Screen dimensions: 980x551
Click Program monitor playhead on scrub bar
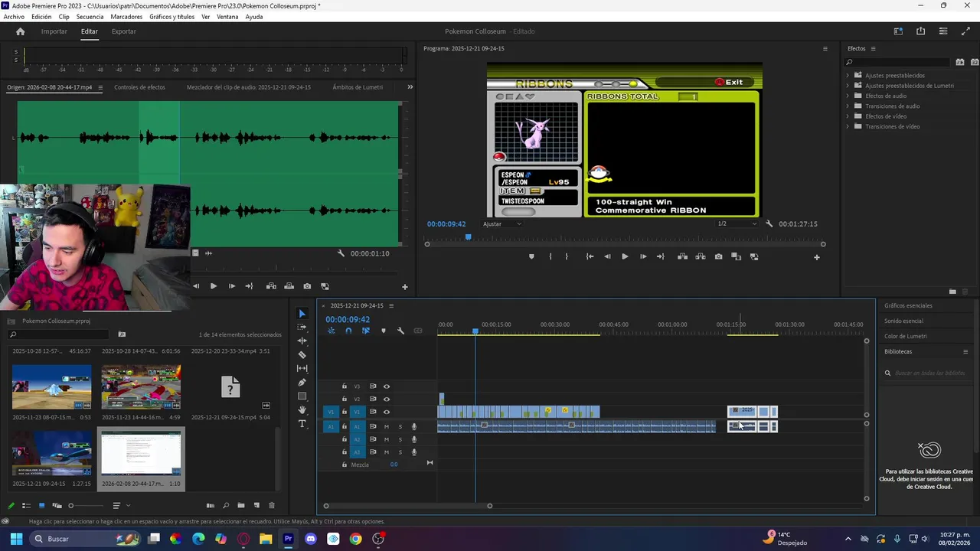pyautogui.click(x=468, y=237)
